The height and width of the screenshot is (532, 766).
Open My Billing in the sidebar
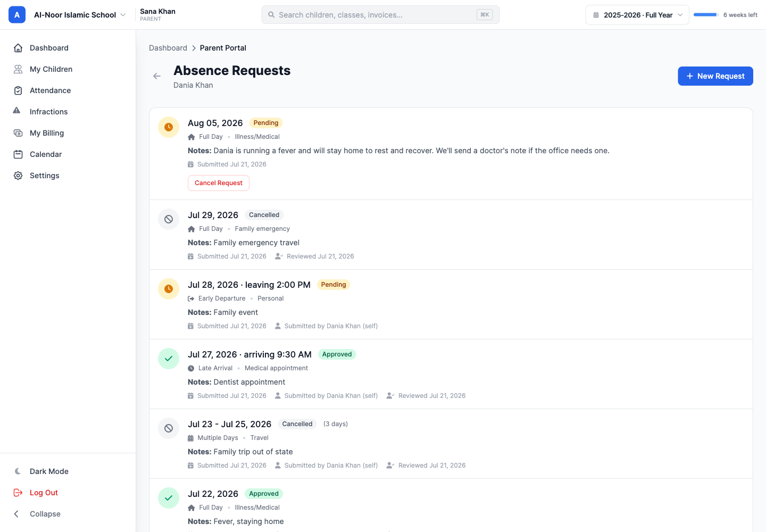(x=68, y=133)
